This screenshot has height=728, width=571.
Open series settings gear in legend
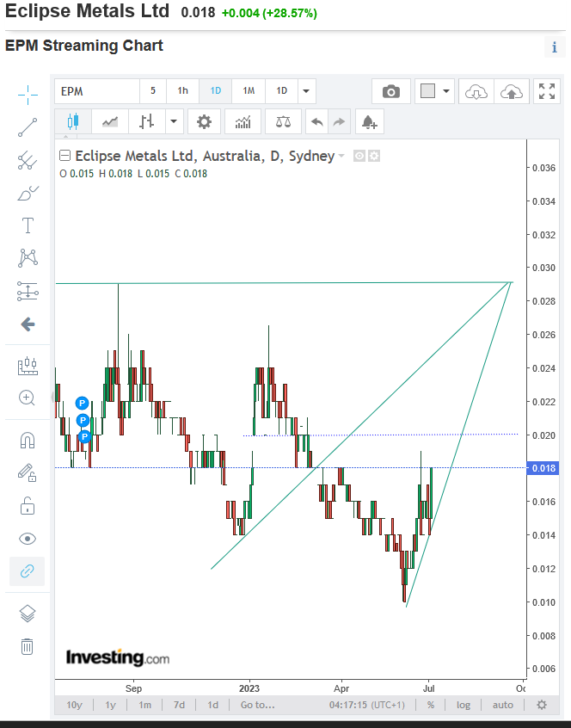pos(374,156)
